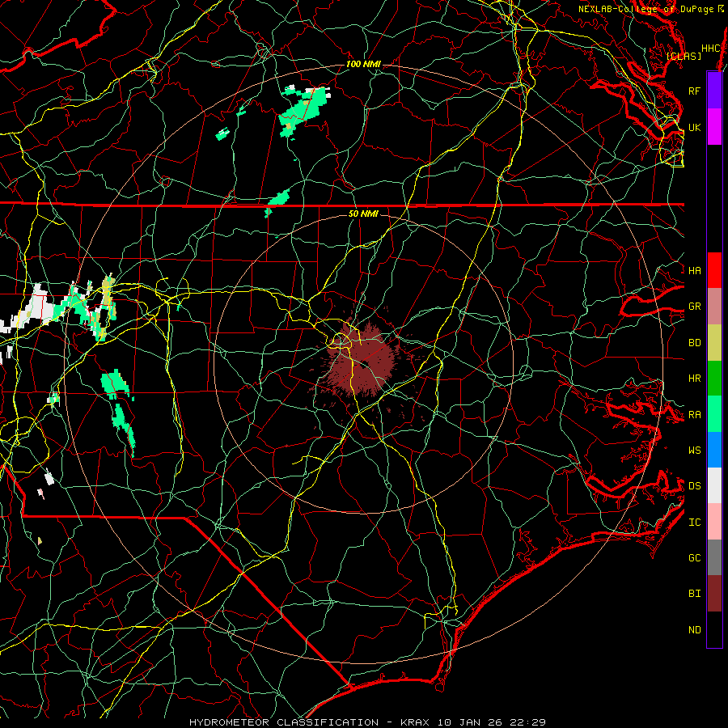Screen dimensions: 728x728
Task: Click the 50 NMI range ring label
Action: [x=363, y=214]
